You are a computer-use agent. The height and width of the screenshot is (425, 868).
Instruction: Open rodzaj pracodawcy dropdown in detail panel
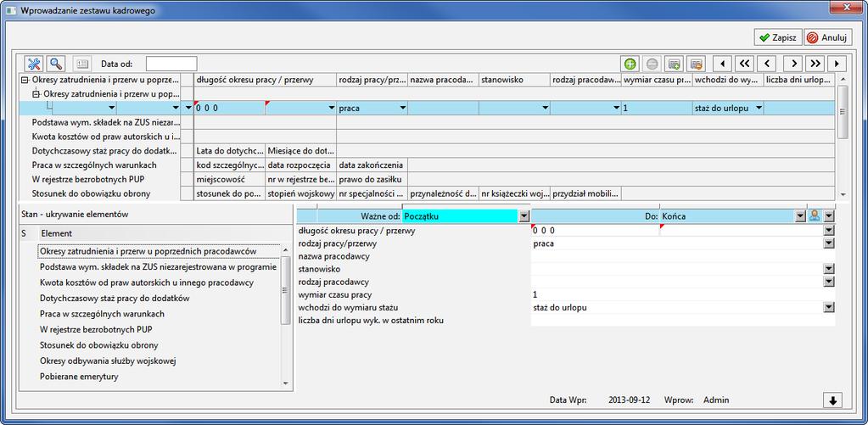point(829,282)
